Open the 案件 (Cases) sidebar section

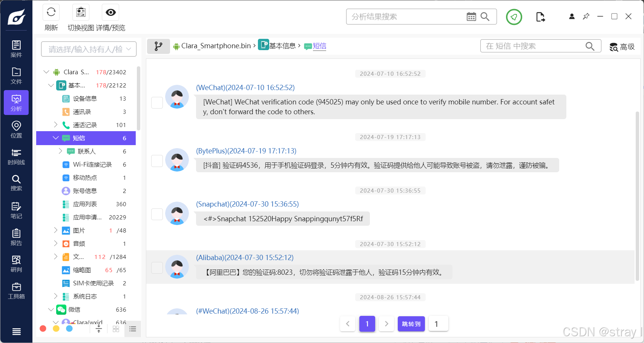(x=16, y=49)
